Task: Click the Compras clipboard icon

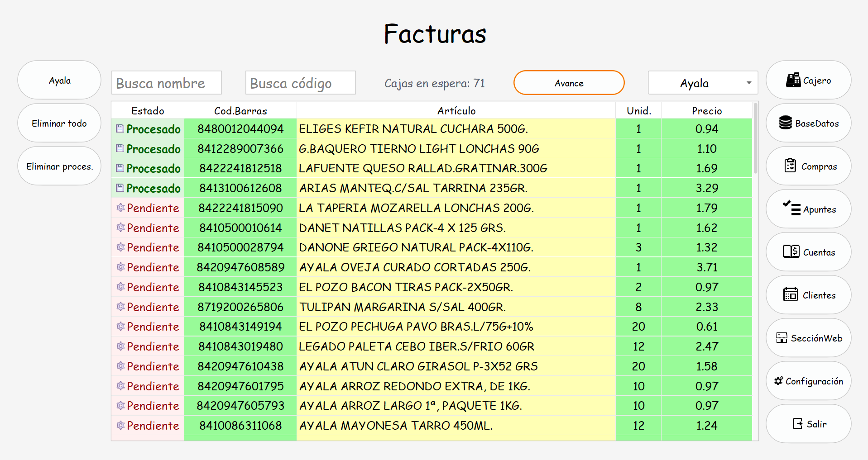Action: tap(790, 166)
